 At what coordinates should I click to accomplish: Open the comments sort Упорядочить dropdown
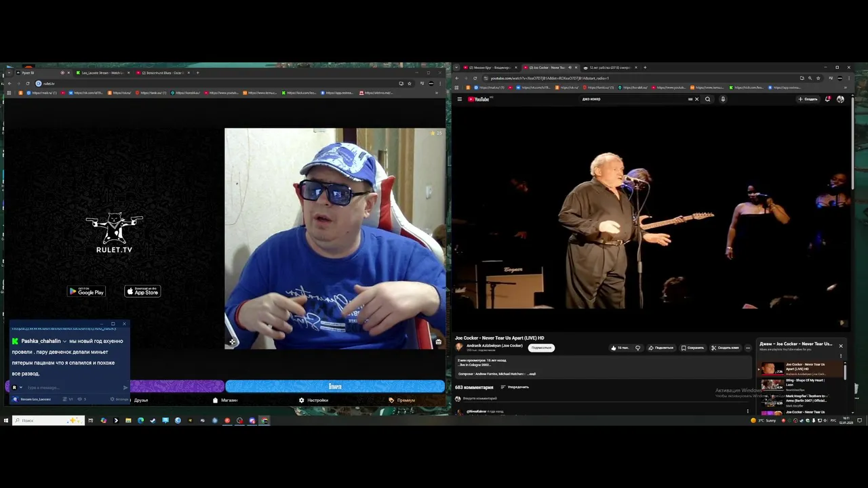click(x=515, y=387)
